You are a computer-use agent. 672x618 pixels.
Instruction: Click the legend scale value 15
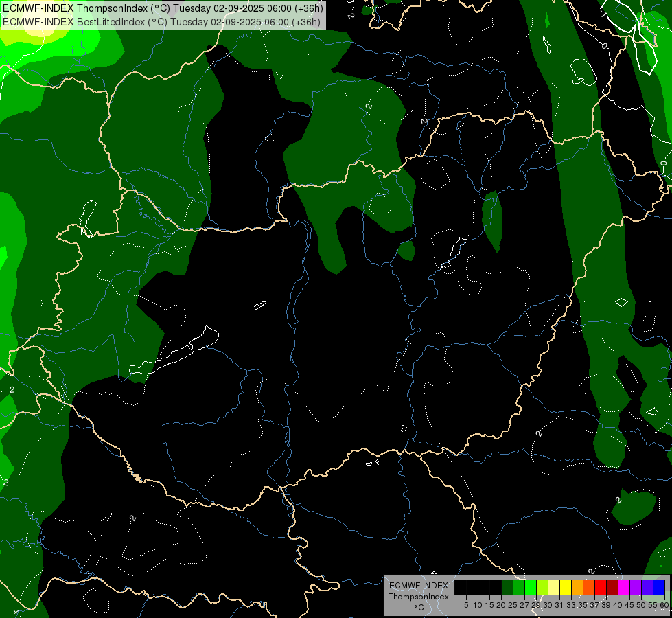point(490,605)
